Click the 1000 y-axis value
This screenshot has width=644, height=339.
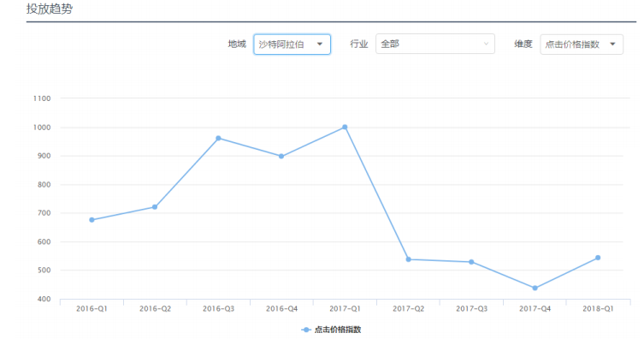click(x=42, y=128)
